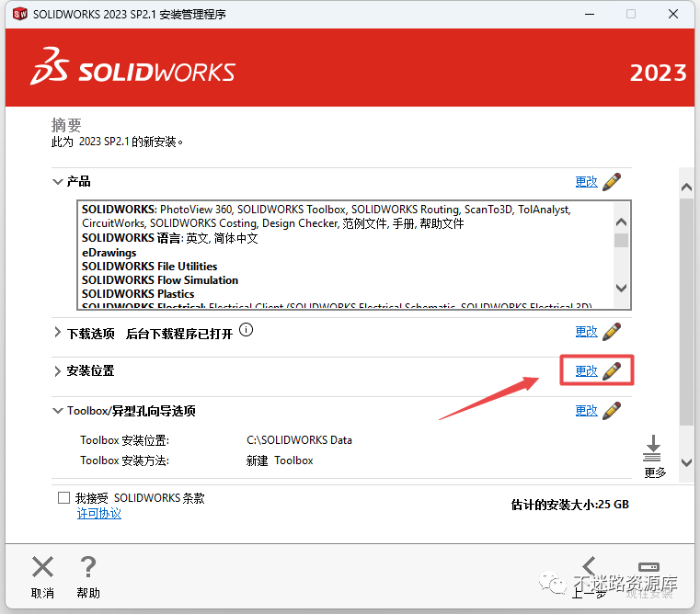Tick the 我接受 SOLIDWORKS 条款 checkbox
Viewport: 700px width, 614px height.
pos(63,497)
